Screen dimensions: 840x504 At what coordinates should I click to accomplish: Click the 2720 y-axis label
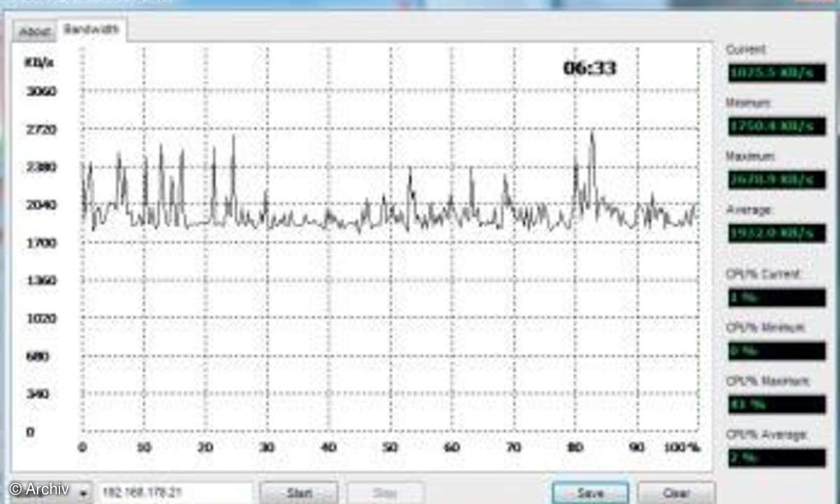tap(41, 129)
